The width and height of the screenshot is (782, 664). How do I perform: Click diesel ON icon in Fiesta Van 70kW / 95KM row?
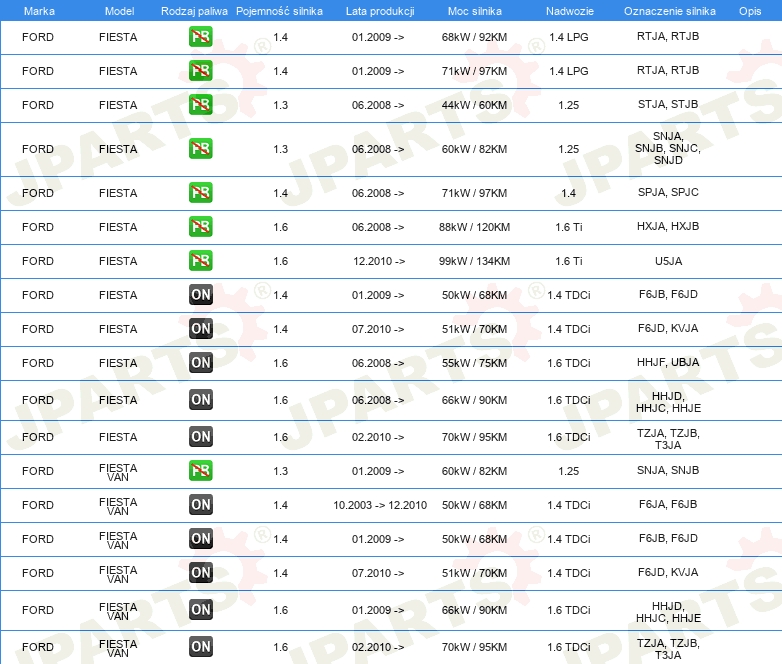(200, 647)
